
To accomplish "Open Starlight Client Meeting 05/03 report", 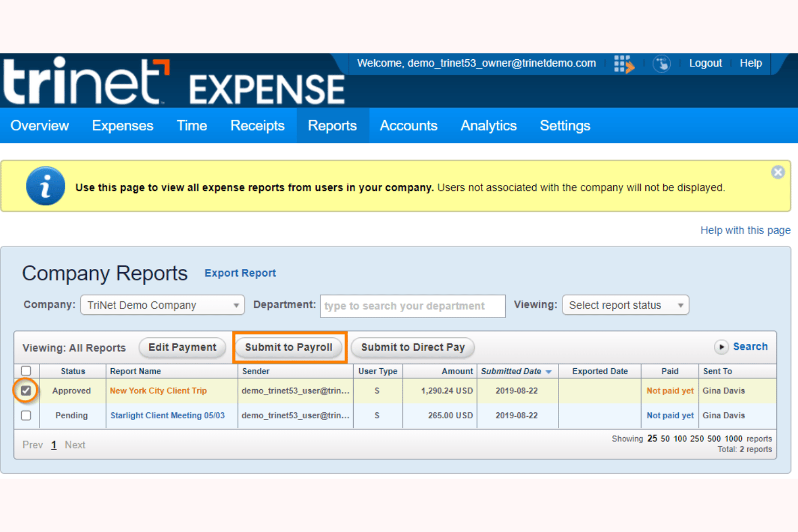I will (x=168, y=416).
